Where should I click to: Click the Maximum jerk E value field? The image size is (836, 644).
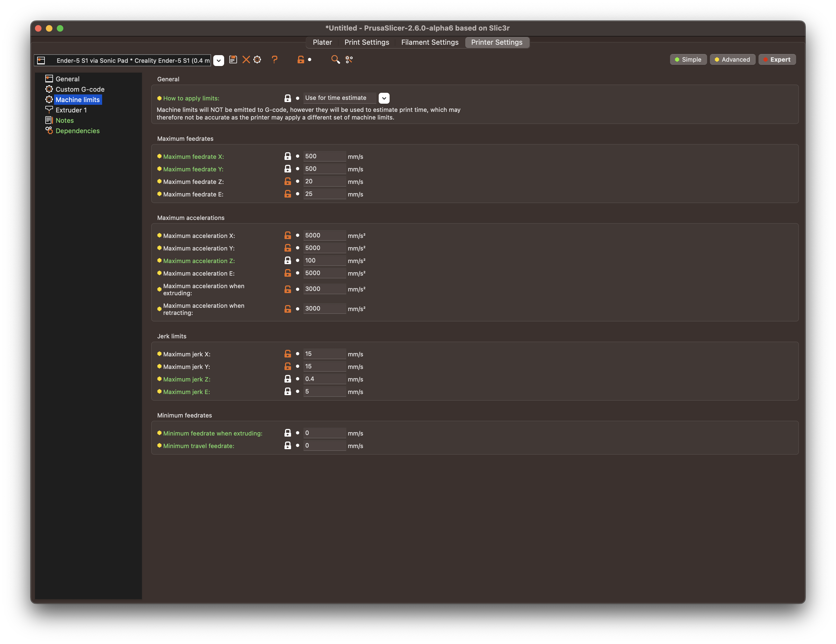325,392
